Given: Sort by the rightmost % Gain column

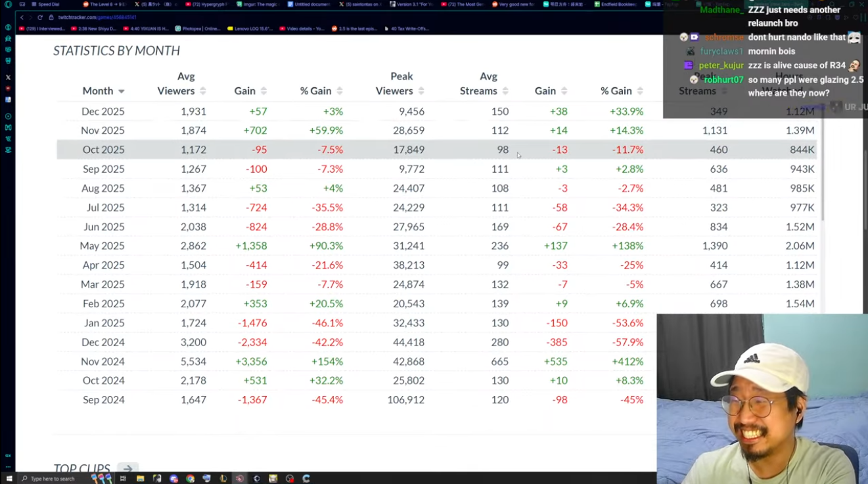Looking at the screenshot, I should click(x=640, y=91).
